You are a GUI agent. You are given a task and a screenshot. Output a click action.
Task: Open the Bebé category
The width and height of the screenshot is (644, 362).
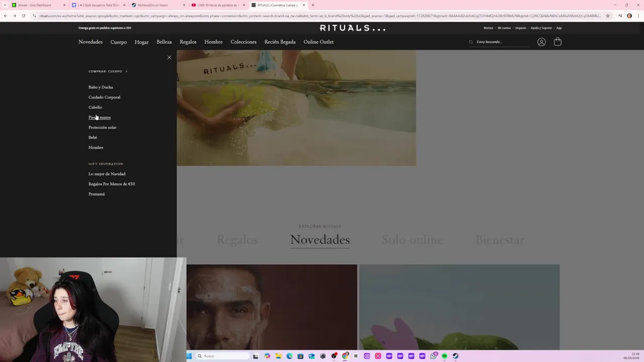(93, 137)
